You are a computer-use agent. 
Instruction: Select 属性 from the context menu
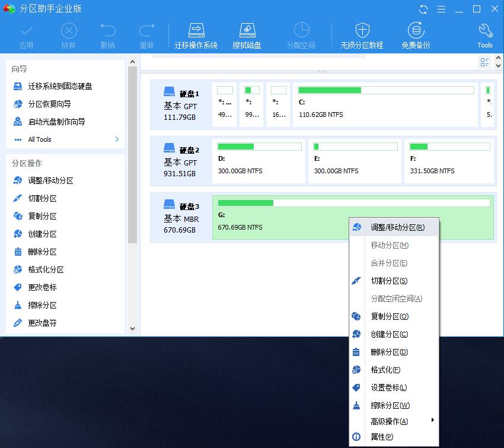pos(382,437)
